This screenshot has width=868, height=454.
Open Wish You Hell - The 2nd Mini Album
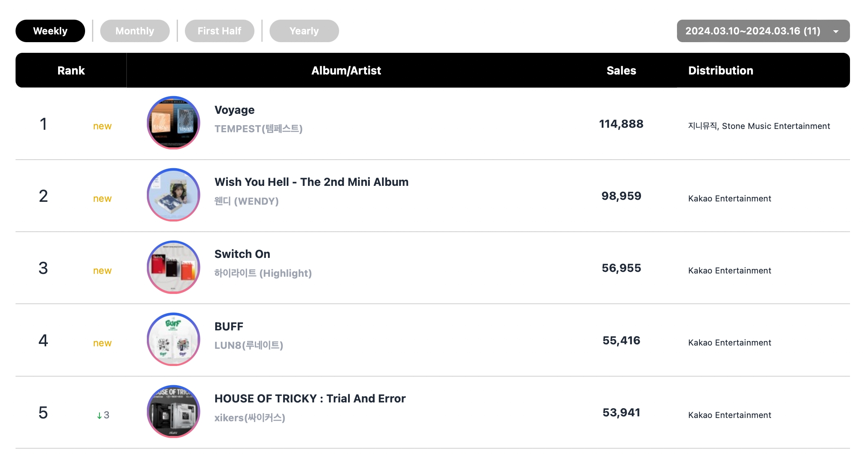coord(311,182)
